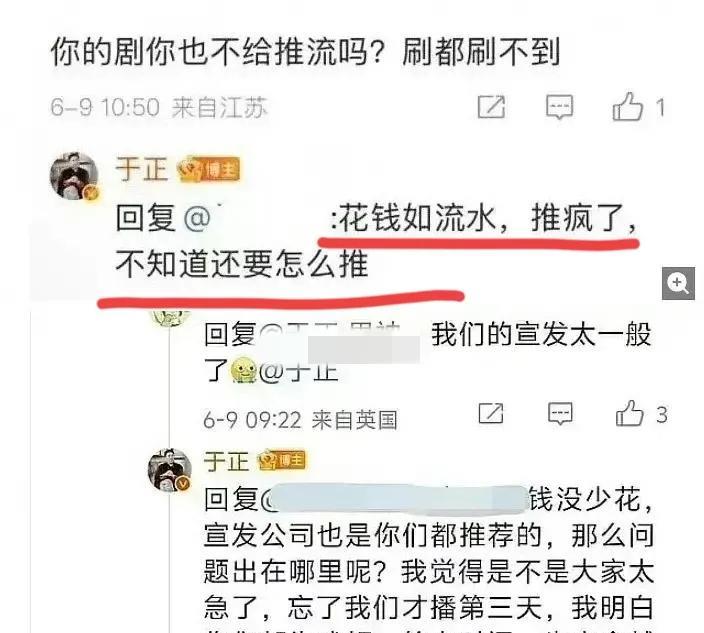Like the comment from 英国

click(629, 413)
